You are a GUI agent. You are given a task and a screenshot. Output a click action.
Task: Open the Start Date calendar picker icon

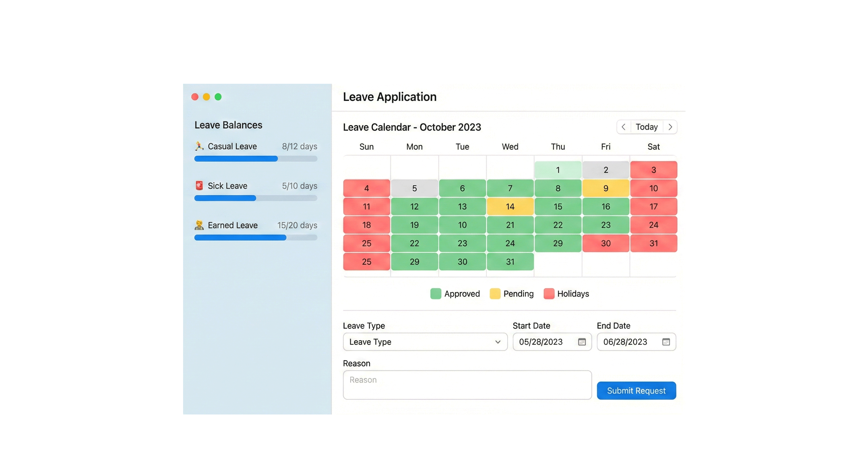582,342
